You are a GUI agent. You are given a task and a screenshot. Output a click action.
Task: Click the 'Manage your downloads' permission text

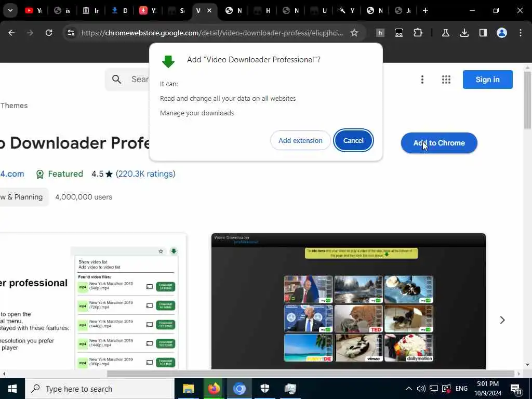(x=197, y=113)
